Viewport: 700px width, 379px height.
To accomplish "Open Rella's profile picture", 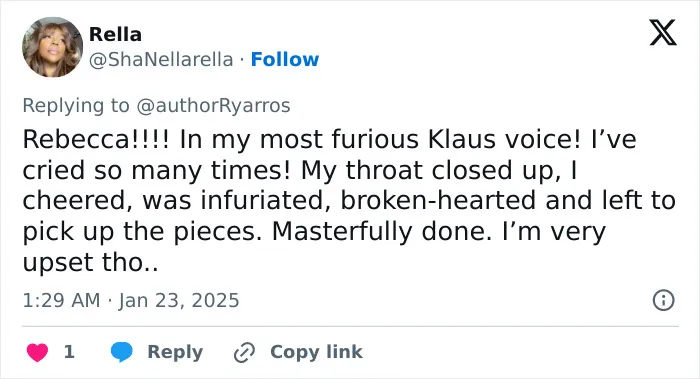I will 52,47.
